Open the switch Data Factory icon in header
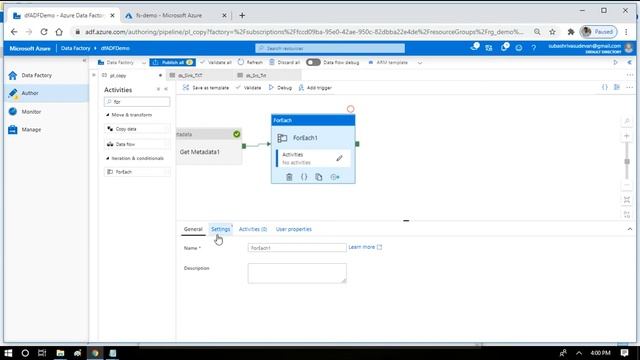Screen dimensions: 640x360 [489, 48]
